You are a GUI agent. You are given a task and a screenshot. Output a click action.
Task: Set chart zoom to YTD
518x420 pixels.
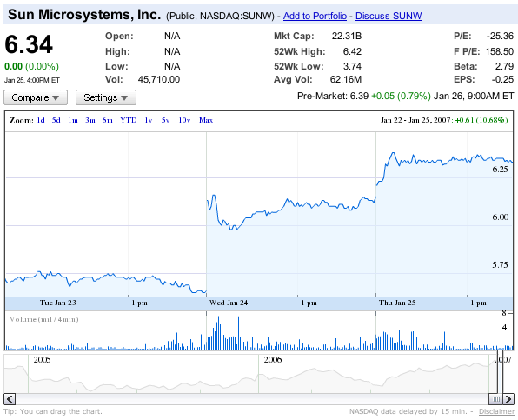129,120
